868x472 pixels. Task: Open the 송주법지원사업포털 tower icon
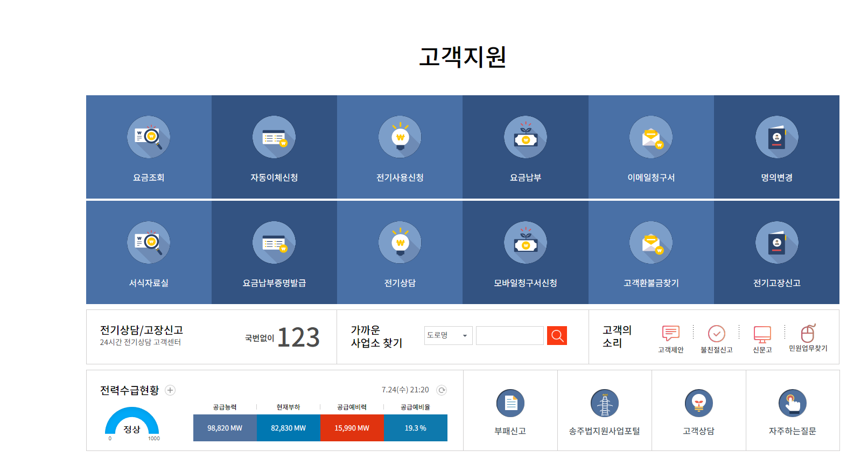(x=605, y=403)
